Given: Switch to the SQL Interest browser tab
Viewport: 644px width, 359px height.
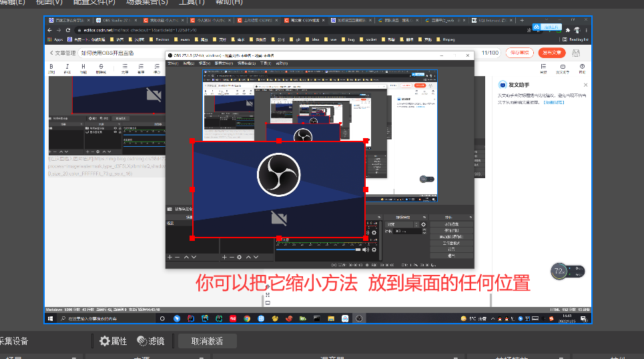Looking at the screenshot, I should 492,20.
